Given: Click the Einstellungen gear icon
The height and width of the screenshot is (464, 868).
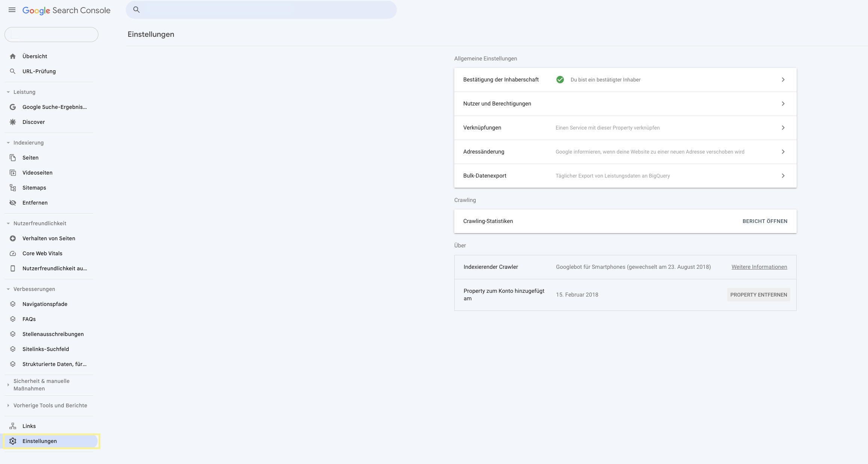Looking at the screenshot, I should tap(13, 441).
